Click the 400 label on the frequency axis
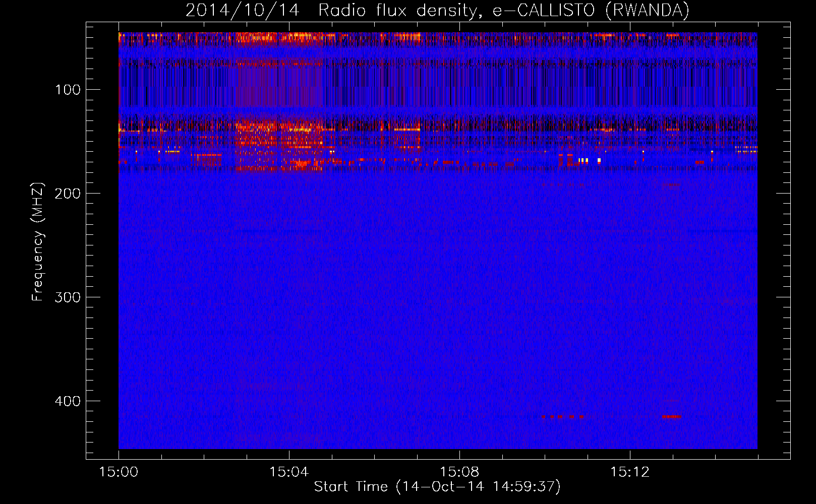The width and height of the screenshot is (816, 504). coord(67,401)
